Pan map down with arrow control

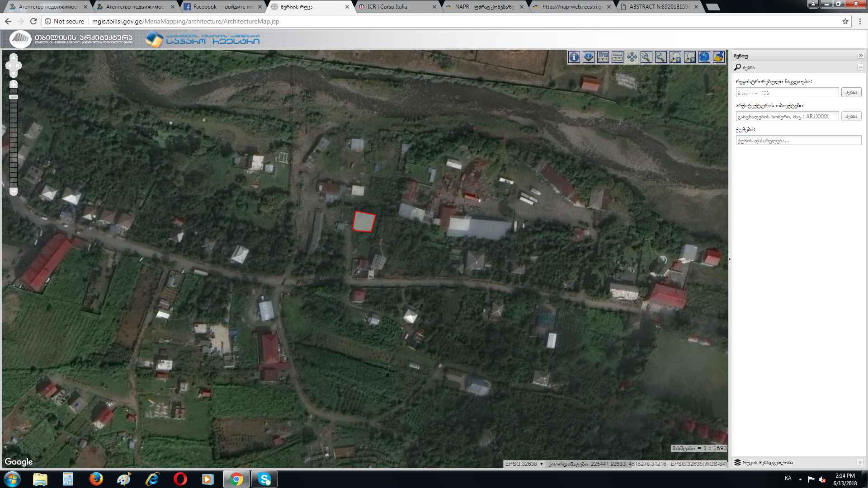[x=14, y=73]
